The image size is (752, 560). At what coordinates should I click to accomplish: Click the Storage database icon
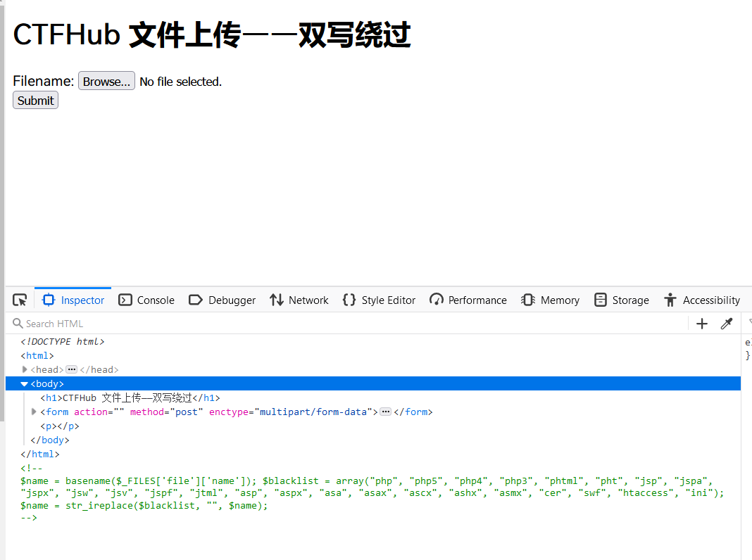pos(601,300)
